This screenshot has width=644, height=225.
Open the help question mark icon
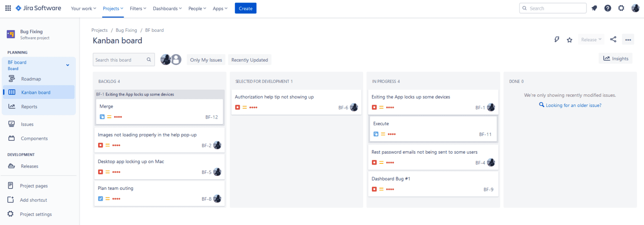click(608, 8)
